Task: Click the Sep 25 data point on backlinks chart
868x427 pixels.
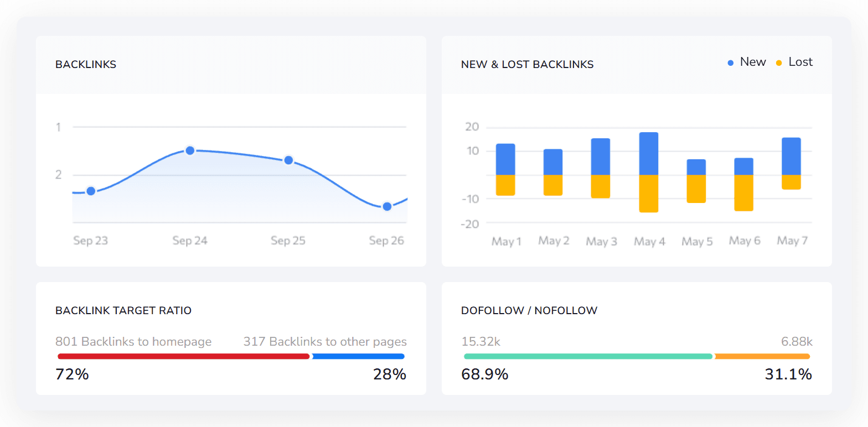Action: 288,160
